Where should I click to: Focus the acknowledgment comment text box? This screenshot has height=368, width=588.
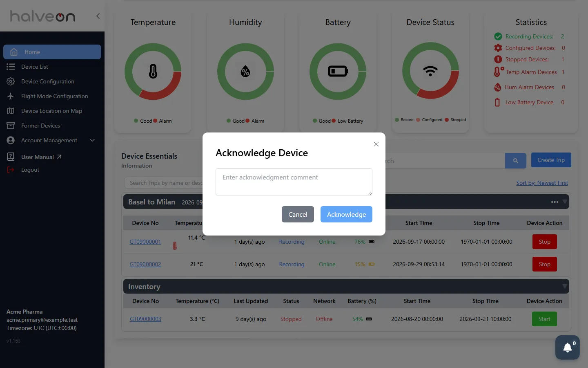(x=294, y=182)
